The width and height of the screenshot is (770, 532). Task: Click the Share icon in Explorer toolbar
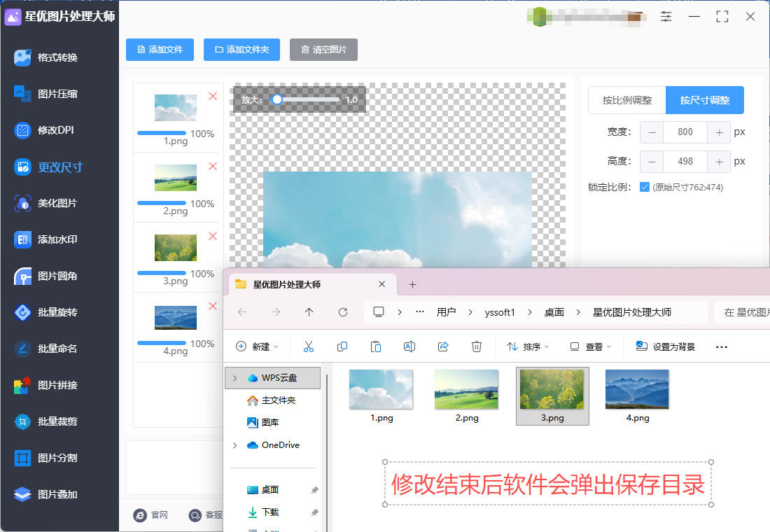pos(443,346)
